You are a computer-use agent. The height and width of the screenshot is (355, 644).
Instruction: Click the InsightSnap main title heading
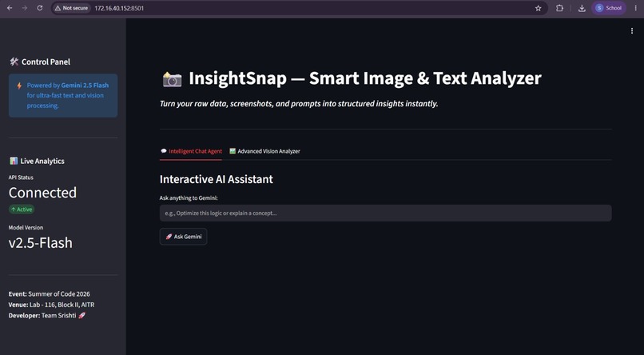point(364,78)
